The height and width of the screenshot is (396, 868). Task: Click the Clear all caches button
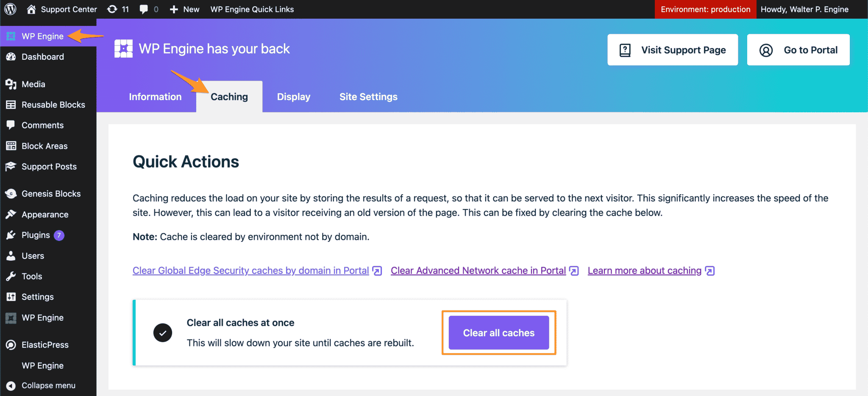point(498,332)
